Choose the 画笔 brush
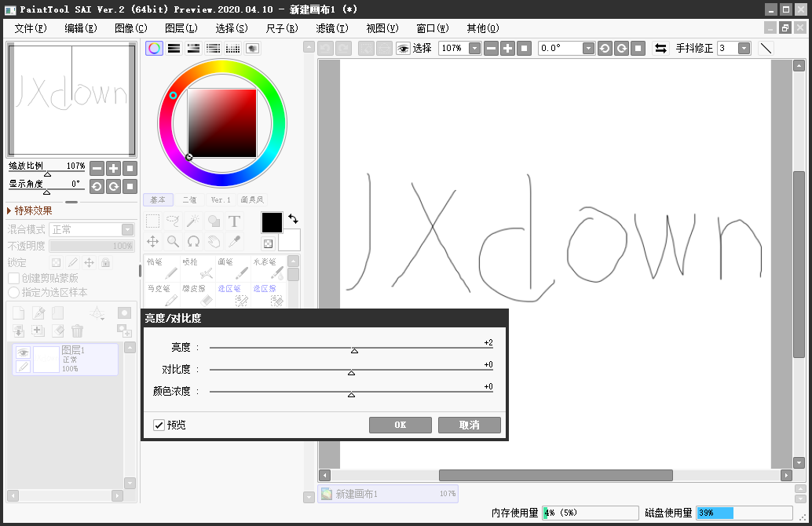The image size is (812, 526). (232, 268)
